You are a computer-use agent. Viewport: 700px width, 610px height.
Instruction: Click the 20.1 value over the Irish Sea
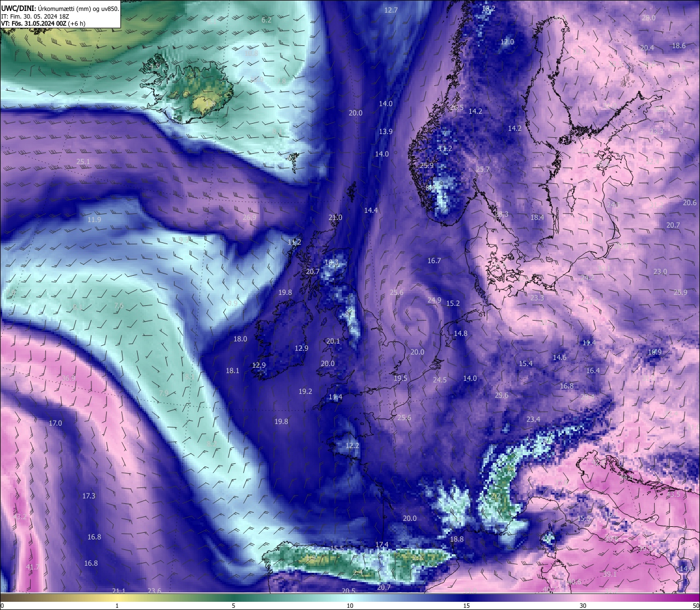(333, 341)
